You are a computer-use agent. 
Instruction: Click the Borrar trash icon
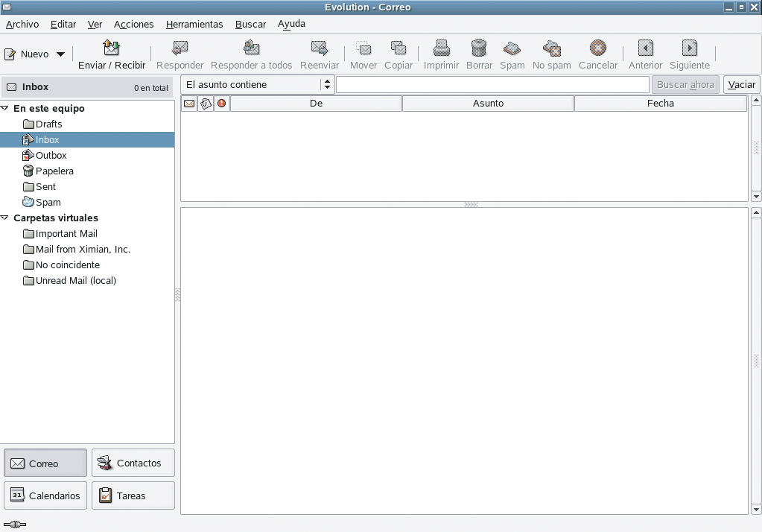coord(479,48)
